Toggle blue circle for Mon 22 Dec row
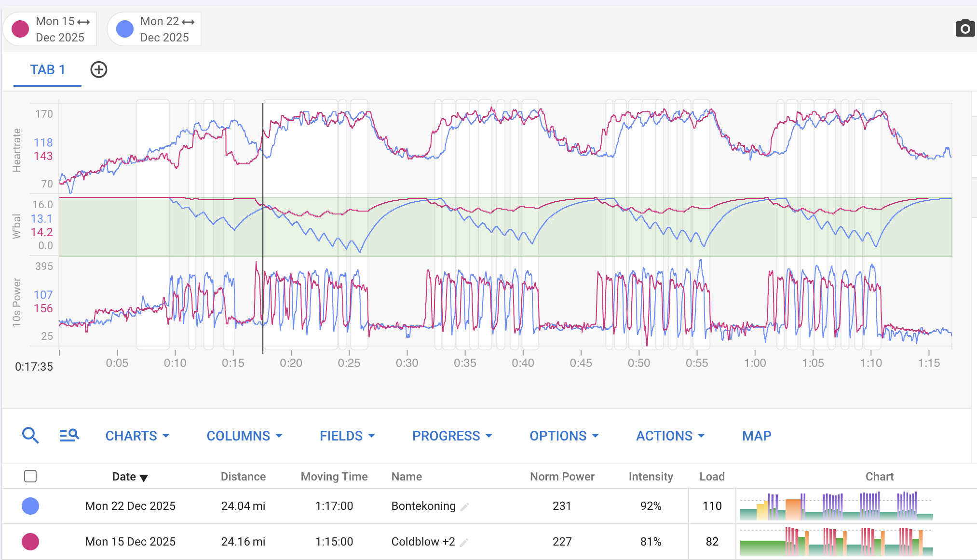This screenshot has height=560, width=977. tap(30, 506)
